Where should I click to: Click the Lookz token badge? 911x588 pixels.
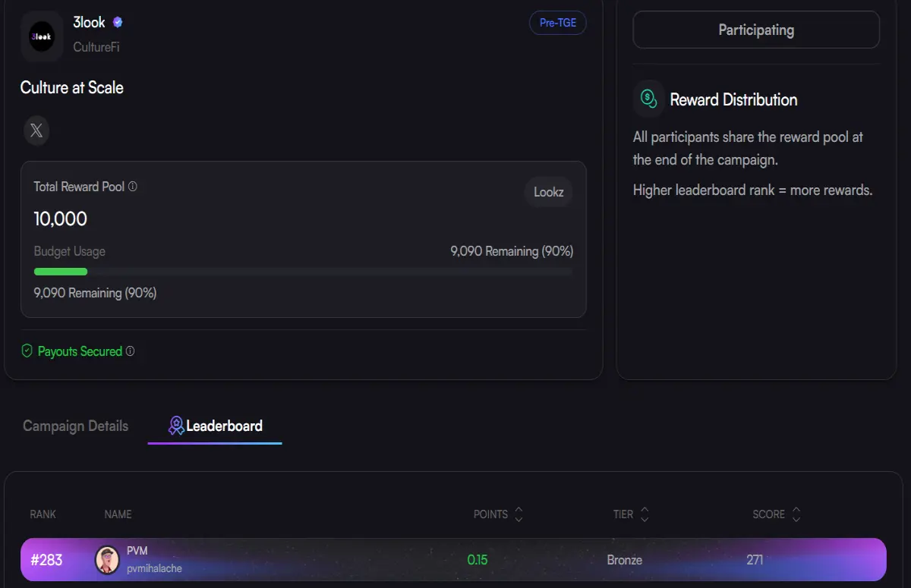(x=548, y=192)
